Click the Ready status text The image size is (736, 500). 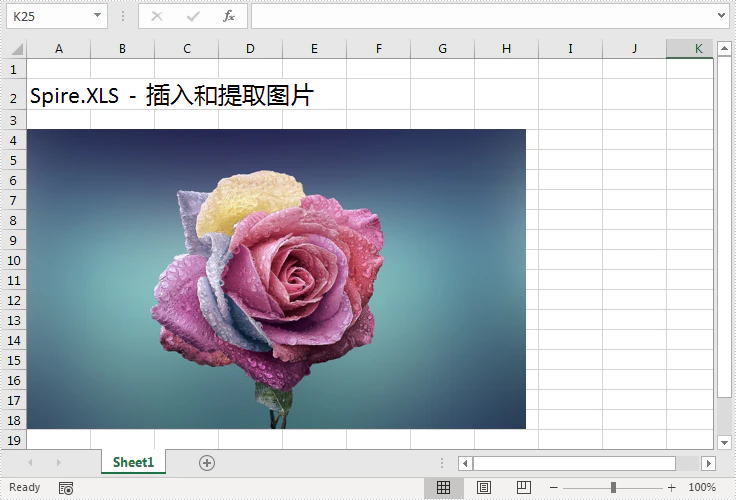click(24, 487)
